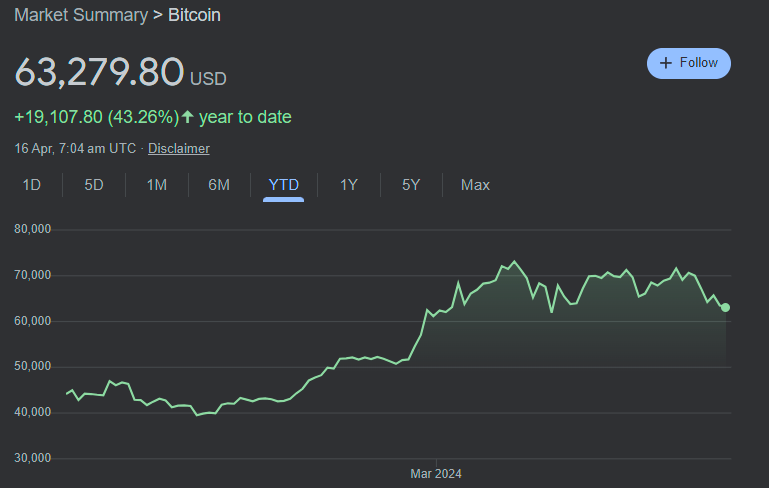Screen dimensions: 769x488
Task: Click the 50,000 y-axis label
Action: [x=32, y=366]
